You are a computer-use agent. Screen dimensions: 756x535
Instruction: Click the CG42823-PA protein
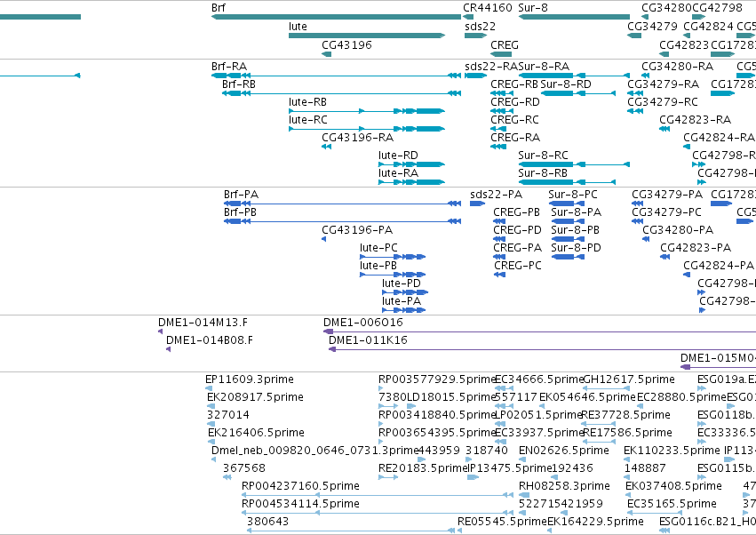click(664, 257)
